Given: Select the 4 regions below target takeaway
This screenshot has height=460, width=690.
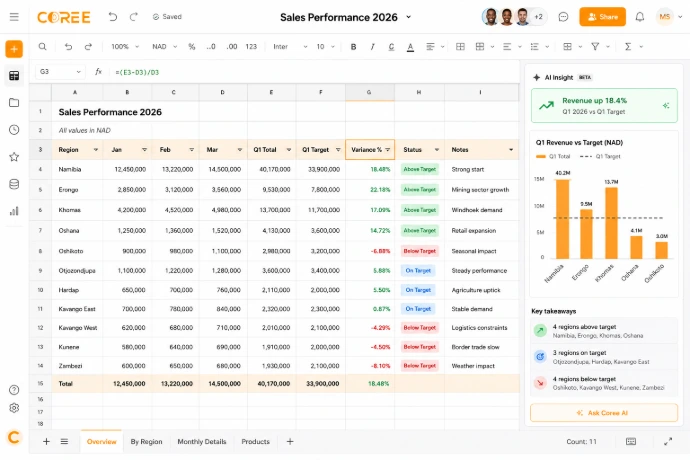Looking at the screenshot, I should [604, 383].
